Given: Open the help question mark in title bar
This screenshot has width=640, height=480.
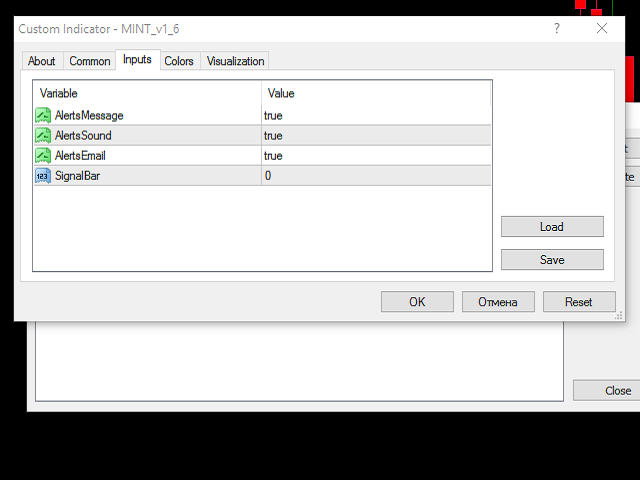Looking at the screenshot, I should 557,29.
